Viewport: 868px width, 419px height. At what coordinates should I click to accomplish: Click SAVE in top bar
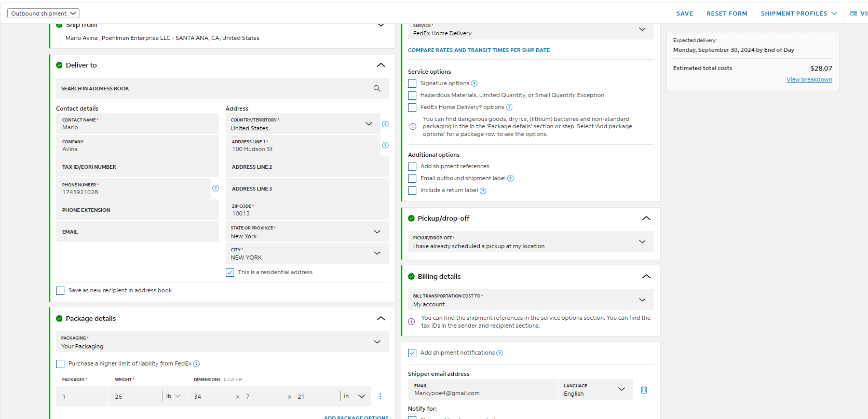(685, 13)
